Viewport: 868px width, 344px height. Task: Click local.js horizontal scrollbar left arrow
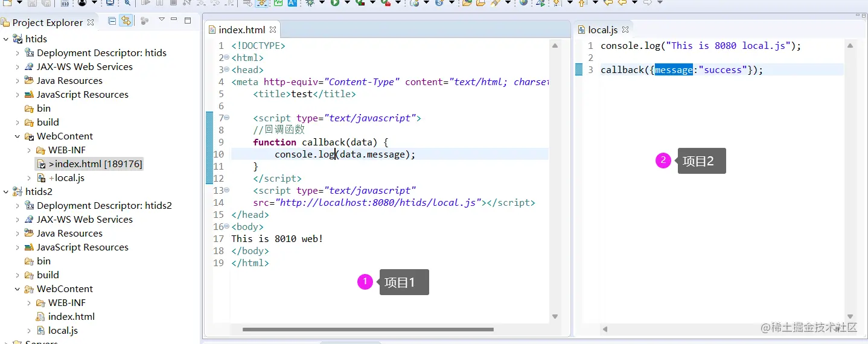[605, 330]
